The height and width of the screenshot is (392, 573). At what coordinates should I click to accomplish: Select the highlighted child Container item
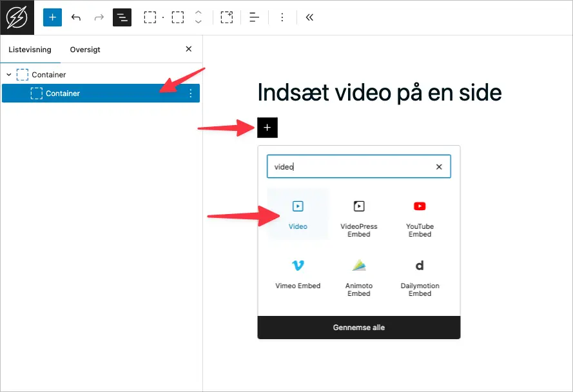pos(63,93)
